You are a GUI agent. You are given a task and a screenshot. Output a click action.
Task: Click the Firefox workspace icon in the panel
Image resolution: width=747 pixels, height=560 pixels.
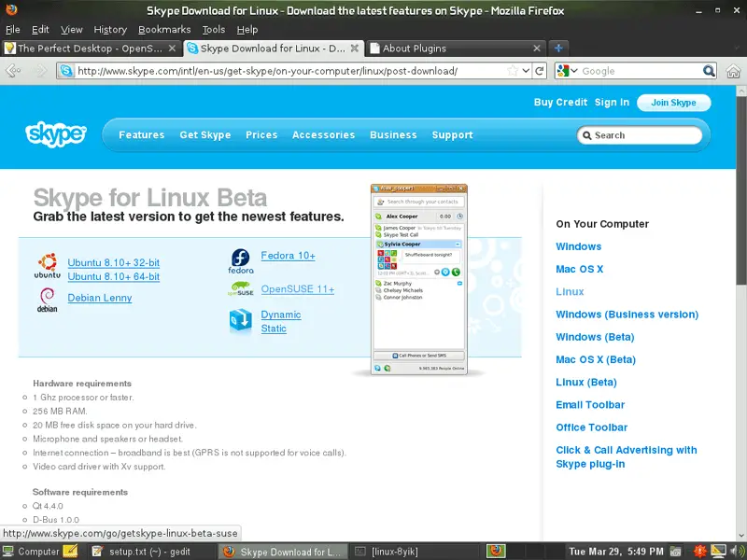tap(496, 551)
